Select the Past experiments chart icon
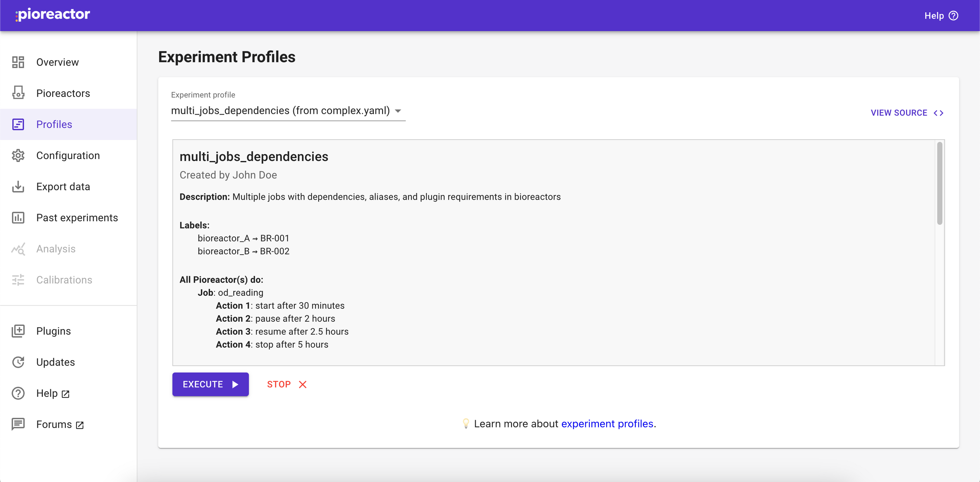 pyautogui.click(x=18, y=218)
